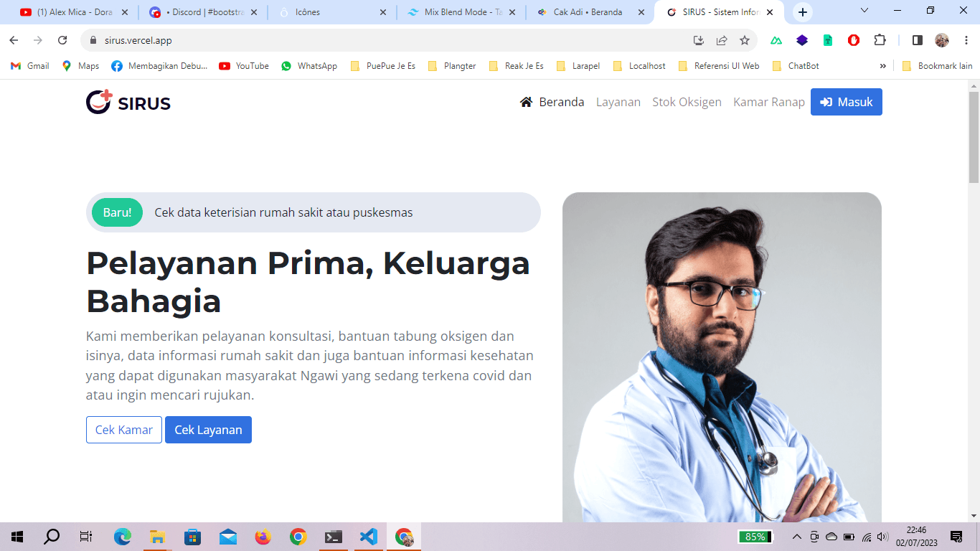Close the Icônes tab
980x551 pixels.
click(382, 12)
